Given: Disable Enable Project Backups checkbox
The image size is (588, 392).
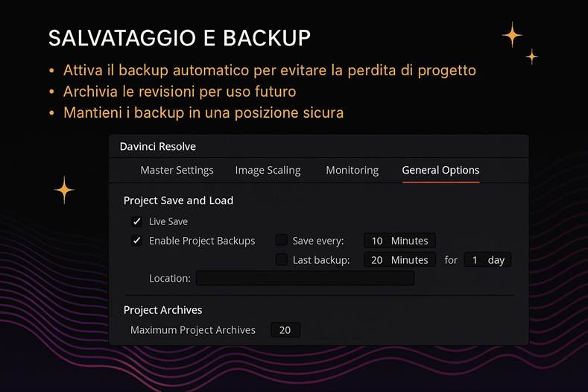Looking at the screenshot, I should pyautogui.click(x=136, y=241).
